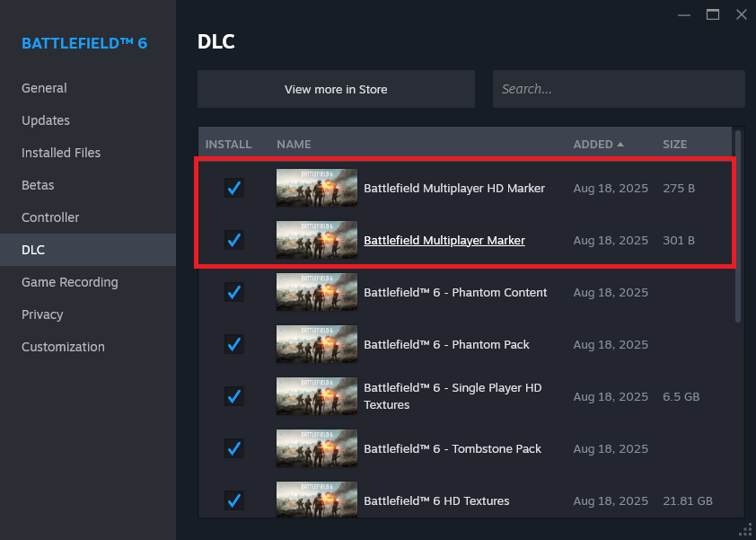The image size is (756, 540).
Task: Sort DLC by Install column header
Action: pos(228,145)
